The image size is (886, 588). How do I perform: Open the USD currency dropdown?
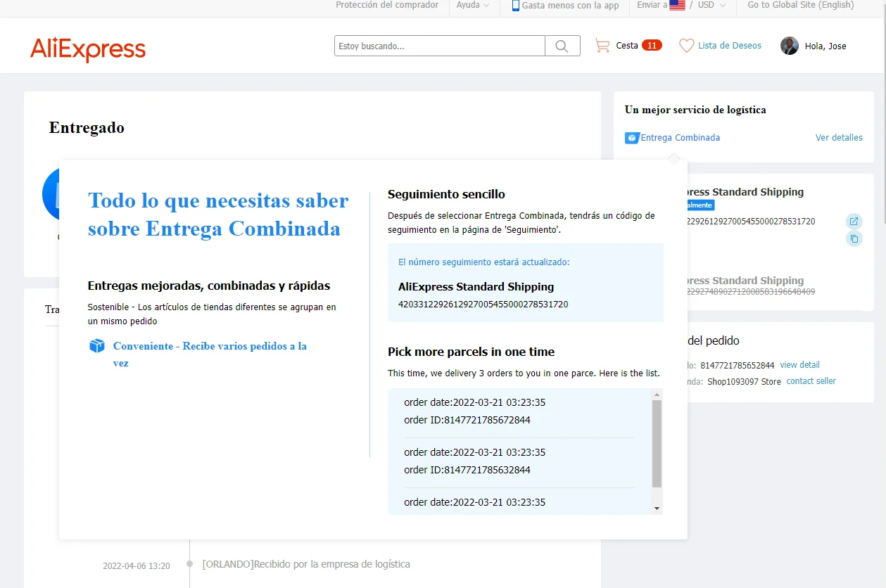[x=711, y=5]
